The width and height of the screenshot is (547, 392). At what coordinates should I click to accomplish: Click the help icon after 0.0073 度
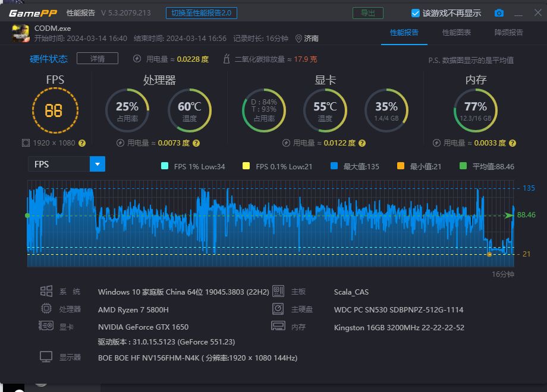196,143
